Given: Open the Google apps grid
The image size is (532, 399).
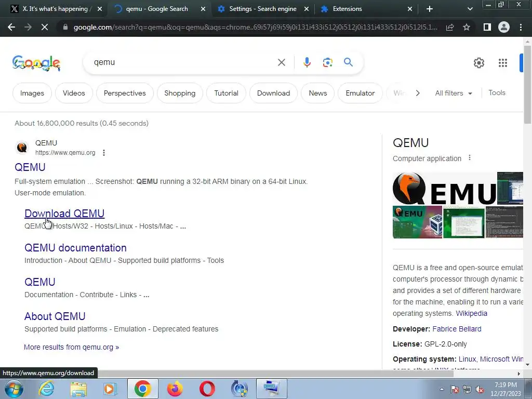Looking at the screenshot, I should coord(503,63).
